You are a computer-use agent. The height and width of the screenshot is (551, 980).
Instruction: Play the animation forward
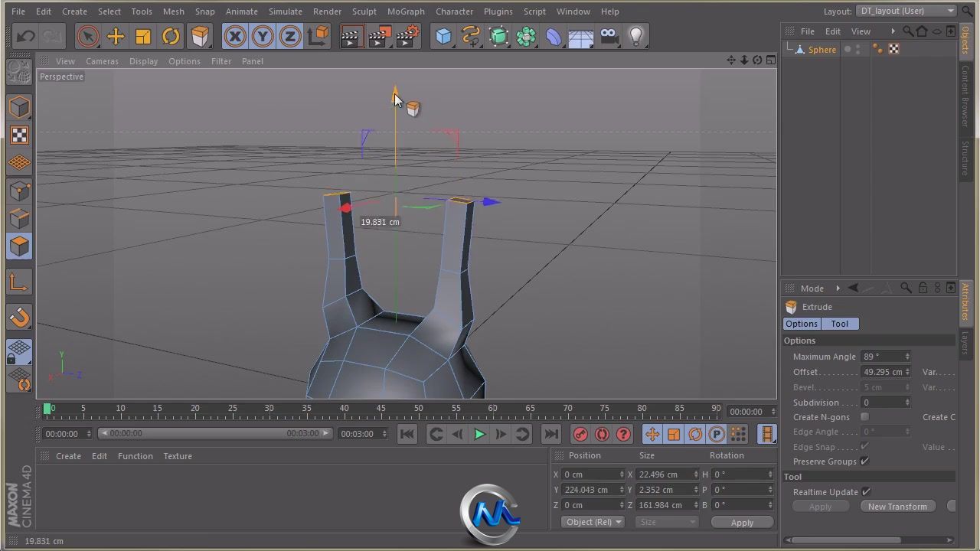(x=479, y=434)
